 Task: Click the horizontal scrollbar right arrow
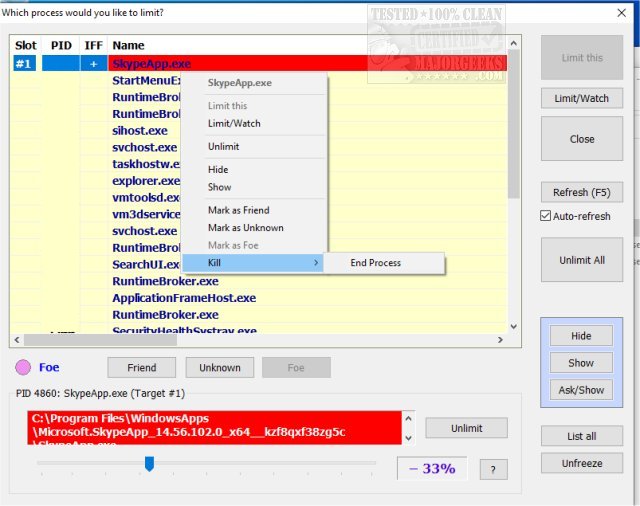click(500, 340)
